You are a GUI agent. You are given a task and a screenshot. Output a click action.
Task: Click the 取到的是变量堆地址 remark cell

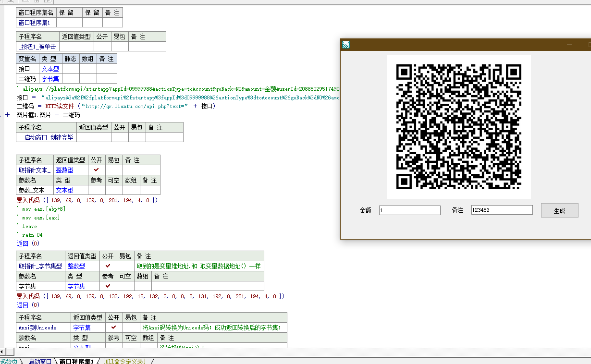pyautogui.click(x=199, y=266)
